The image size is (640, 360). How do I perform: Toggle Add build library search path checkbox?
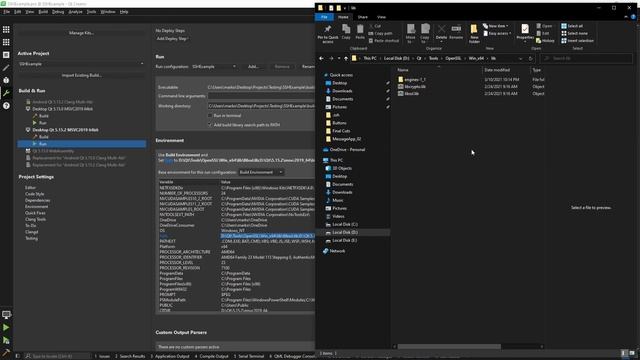210,125
